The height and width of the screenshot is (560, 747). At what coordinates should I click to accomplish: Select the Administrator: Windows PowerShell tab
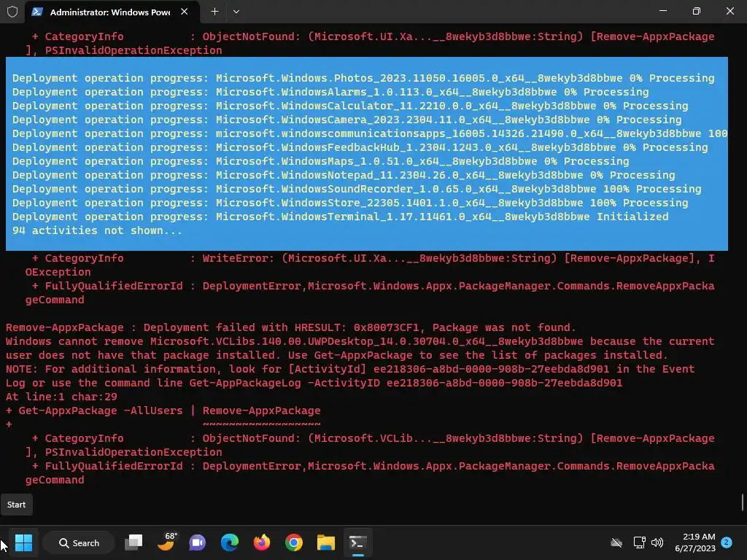(x=112, y=12)
